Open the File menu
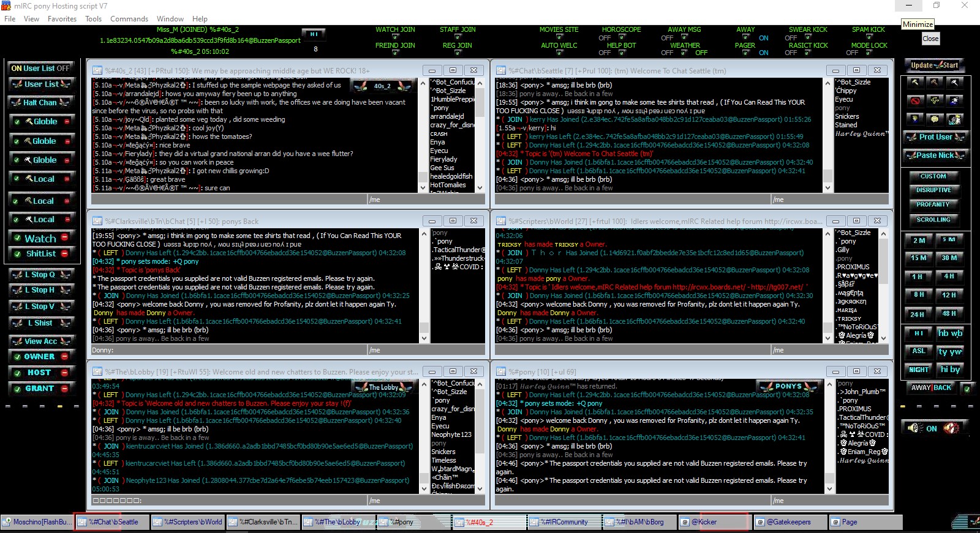Viewport: 980px width, 533px height. coord(10,19)
